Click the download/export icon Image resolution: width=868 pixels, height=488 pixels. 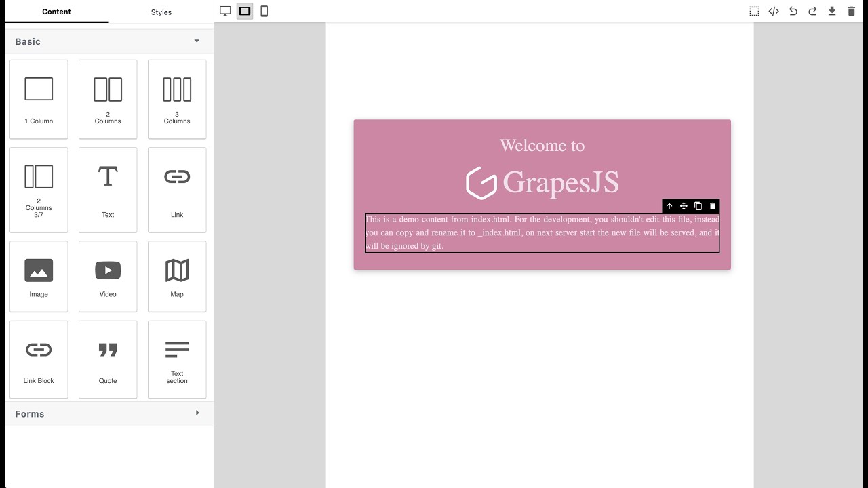(832, 11)
